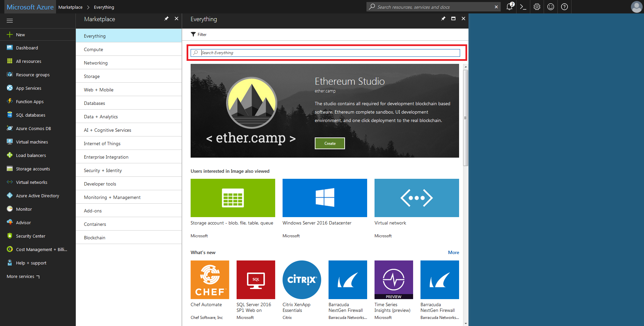Pin the Everything blade
Viewport: 644px width, 326px height.
(x=443, y=19)
